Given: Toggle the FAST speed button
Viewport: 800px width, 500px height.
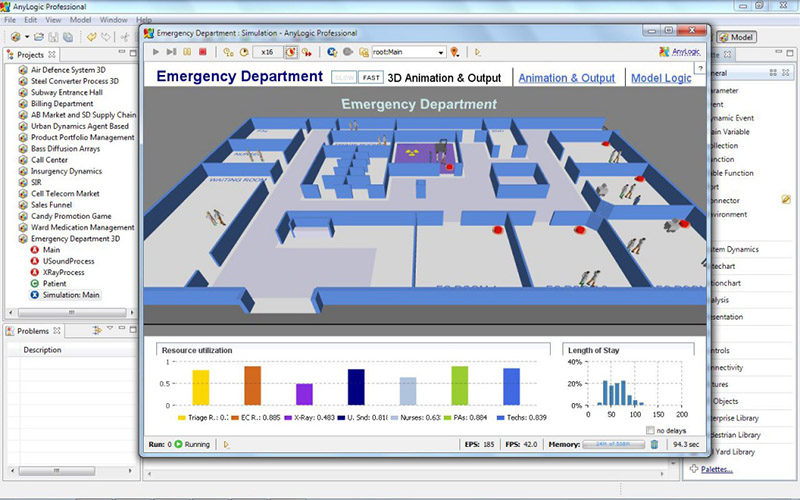Looking at the screenshot, I should click(371, 78).
